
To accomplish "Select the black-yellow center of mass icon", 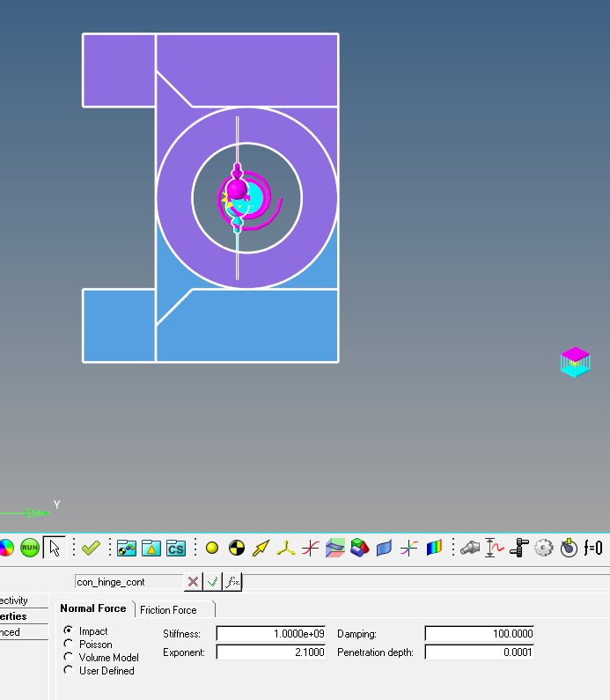I will [237, 548].
